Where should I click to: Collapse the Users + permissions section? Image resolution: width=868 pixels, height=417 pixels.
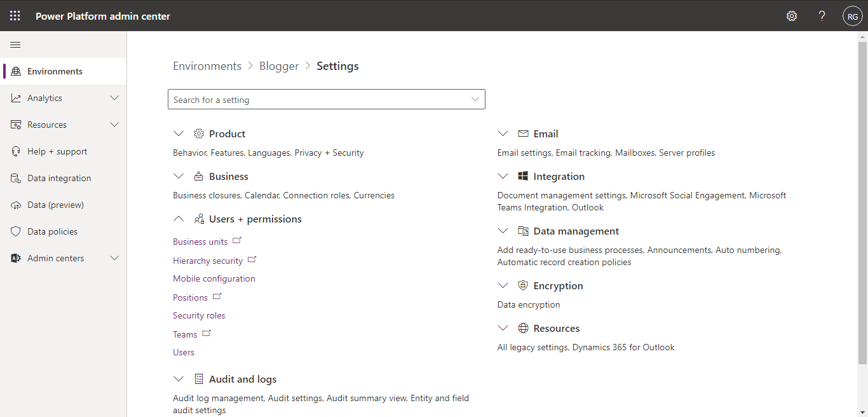[x=179, y=218]
